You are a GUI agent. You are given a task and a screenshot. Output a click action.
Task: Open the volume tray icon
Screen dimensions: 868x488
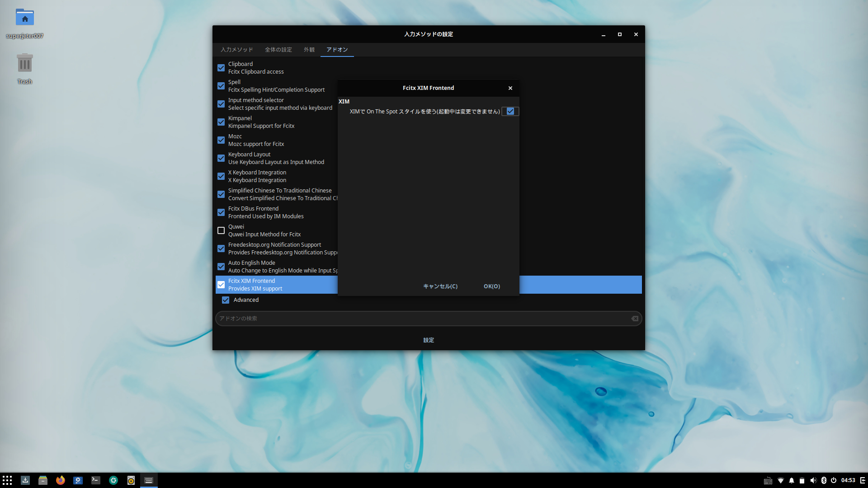tap(813, 480)
